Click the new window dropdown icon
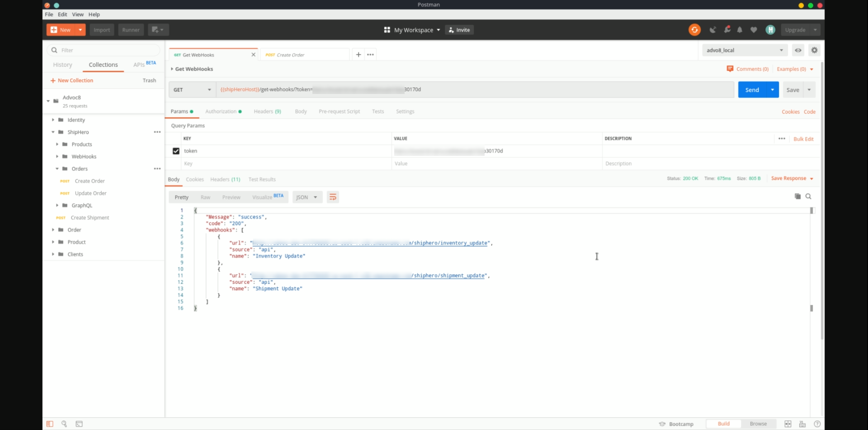Viewport: 868px width, 430px height. coord(158,30)
